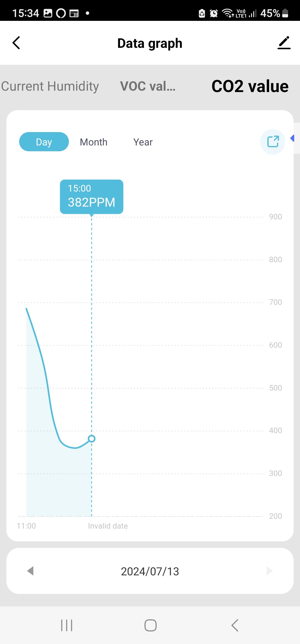Tap the Data graph title
Screen dimensions: 300x644
coord(150,43)
